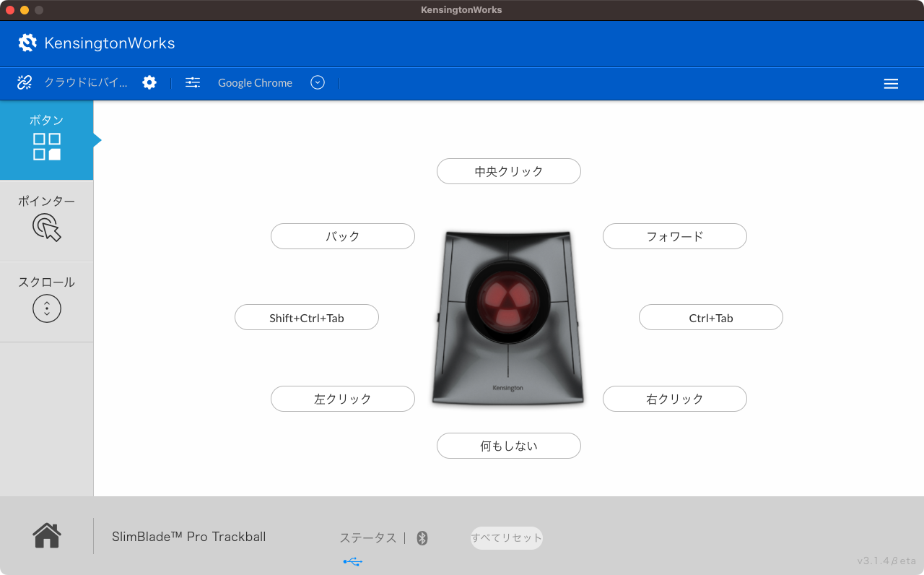Click the 右クリック button assignment
Screen dimensions: 924x575
pyautogui.click(x=675, y=399)
